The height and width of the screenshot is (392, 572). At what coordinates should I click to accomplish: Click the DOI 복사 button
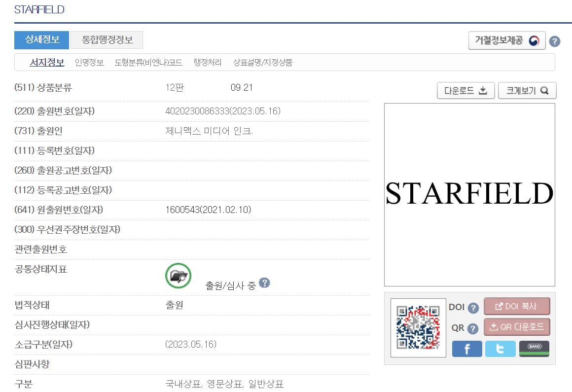click(517, 306)
